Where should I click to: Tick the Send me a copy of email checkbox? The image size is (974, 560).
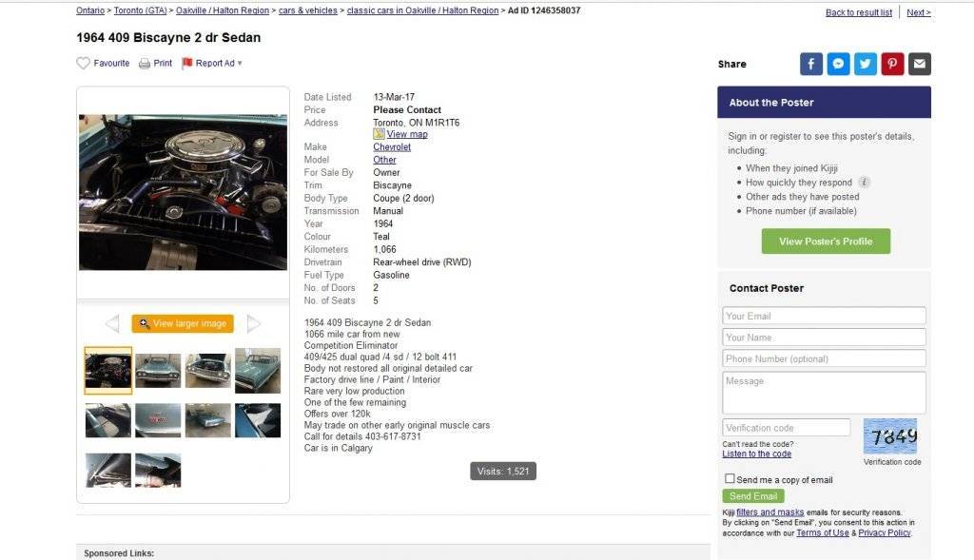(x=730, y=478)
